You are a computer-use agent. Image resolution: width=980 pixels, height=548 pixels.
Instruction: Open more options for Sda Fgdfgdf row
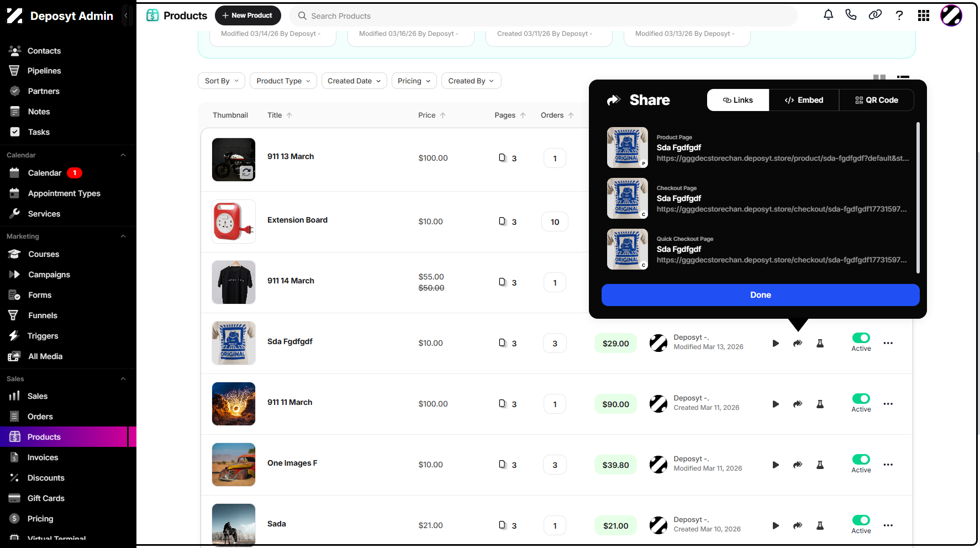point(888,343)
